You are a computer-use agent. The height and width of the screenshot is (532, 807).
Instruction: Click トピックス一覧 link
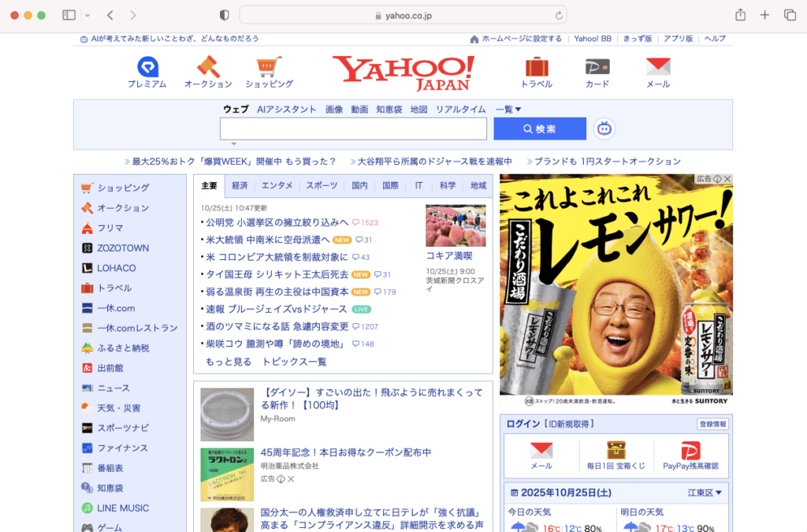tap(295, 362)
